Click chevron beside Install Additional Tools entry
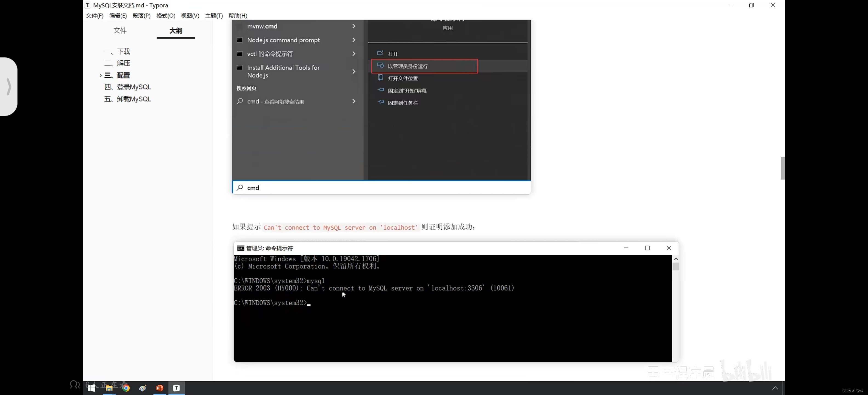The image size is (868, 395). 354,71
